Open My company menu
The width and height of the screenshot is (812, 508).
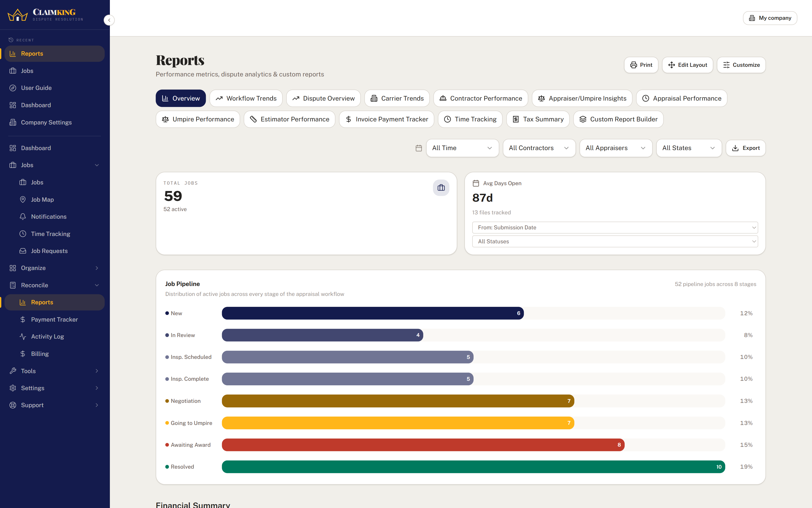pyautogui.click(x=770, y=18)
